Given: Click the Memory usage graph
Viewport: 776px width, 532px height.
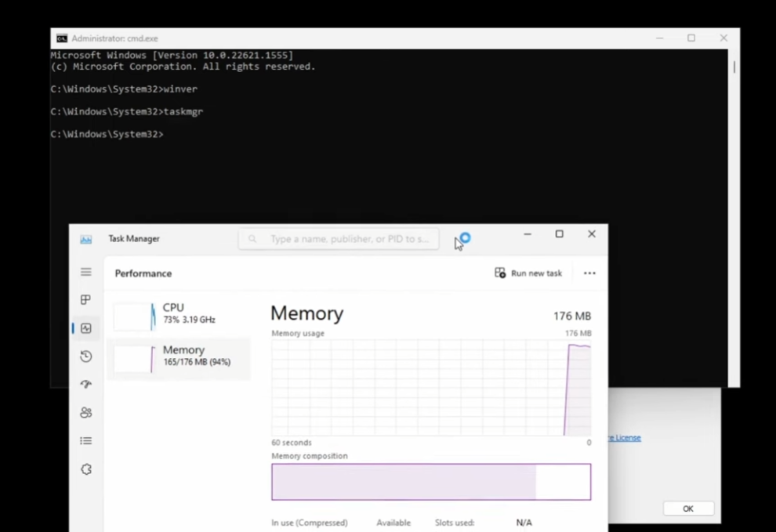Looking at the screenshot, I should coord(431,388).
